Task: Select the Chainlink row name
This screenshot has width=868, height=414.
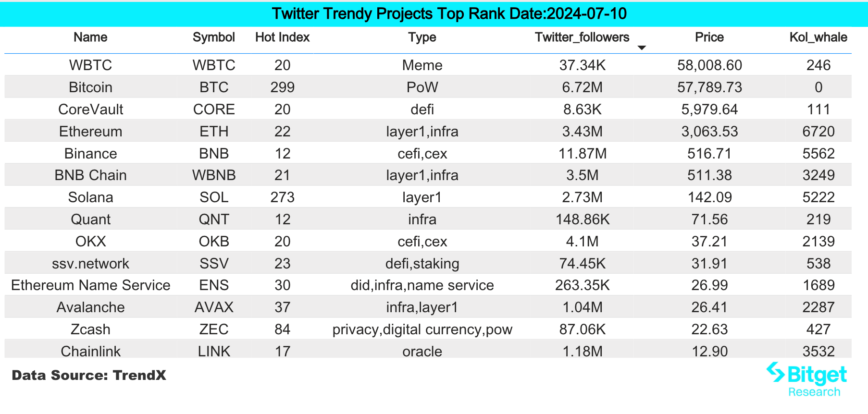Action: click(90, 352)
